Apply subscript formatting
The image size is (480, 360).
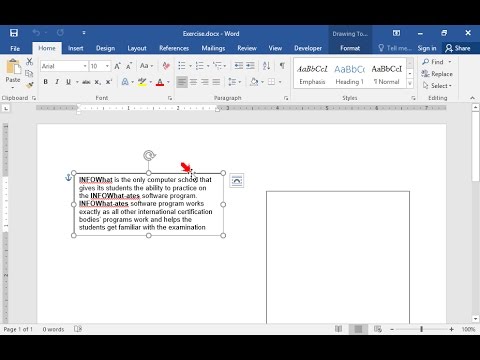tap(97, 82)
